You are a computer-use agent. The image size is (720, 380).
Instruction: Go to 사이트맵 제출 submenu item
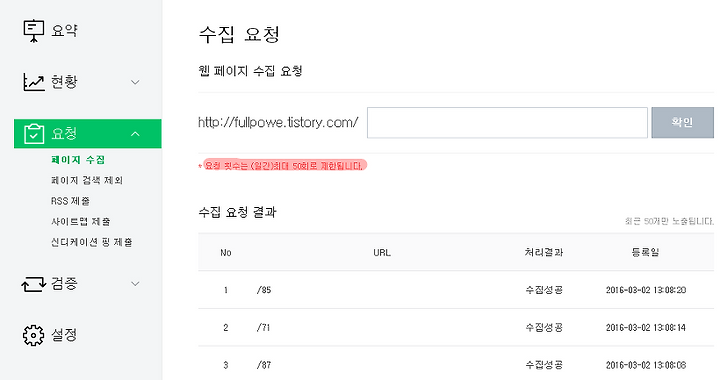click(x=81, y=222)
